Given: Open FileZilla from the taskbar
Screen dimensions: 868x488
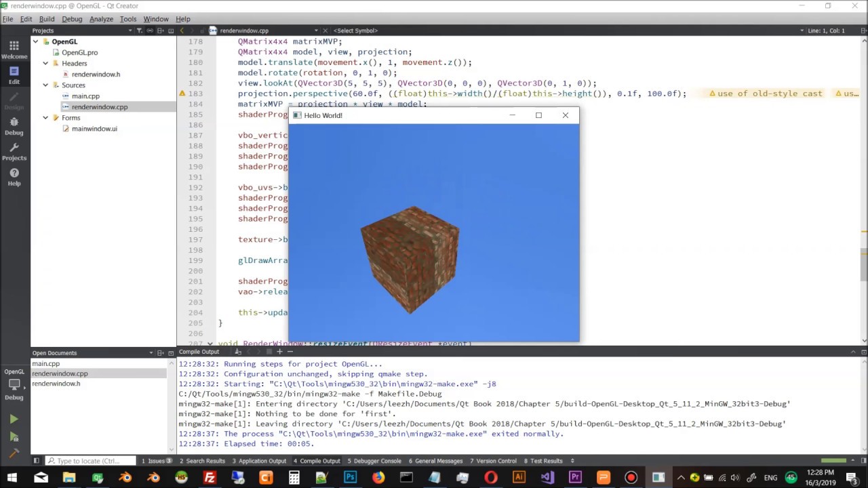Looking at the screenshot, I should pos(210,478).
